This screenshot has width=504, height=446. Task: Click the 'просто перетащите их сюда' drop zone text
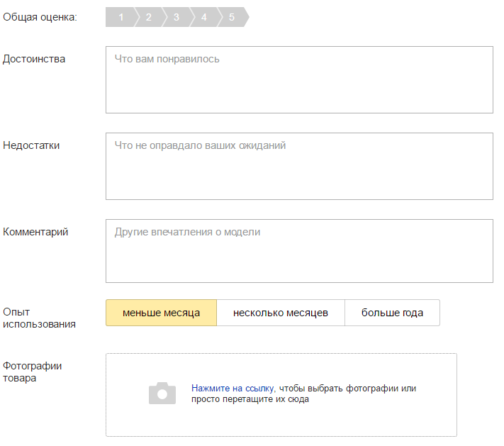[250, 399]
